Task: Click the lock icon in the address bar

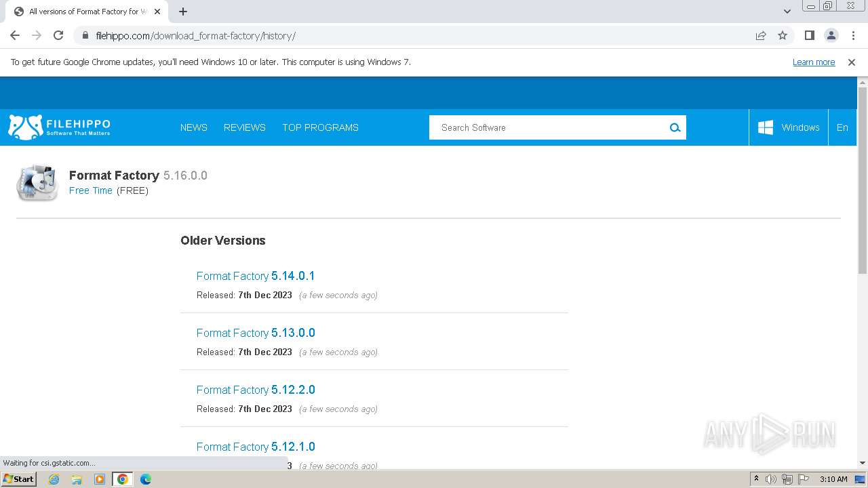Action: point(85,36)
